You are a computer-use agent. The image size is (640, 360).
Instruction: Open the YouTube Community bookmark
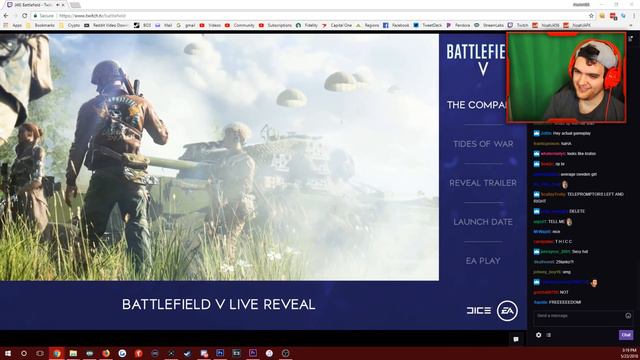click(x=240, y=25)
